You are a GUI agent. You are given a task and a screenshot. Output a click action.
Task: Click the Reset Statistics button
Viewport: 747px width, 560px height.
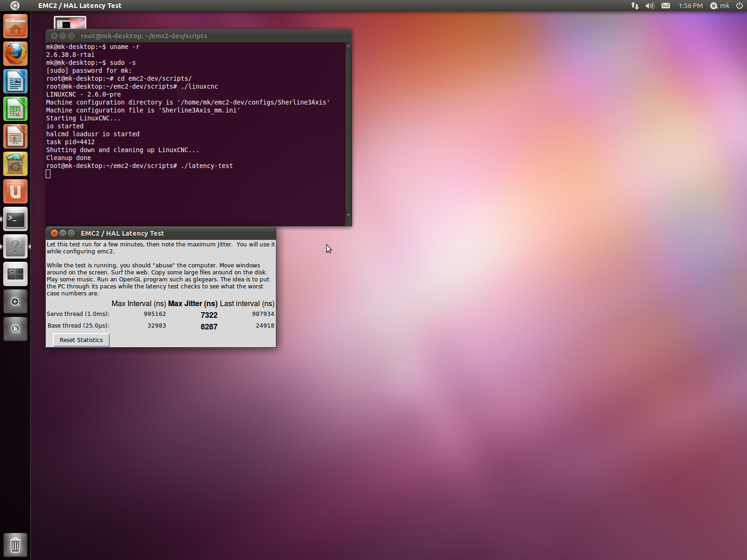click(81, 340)
